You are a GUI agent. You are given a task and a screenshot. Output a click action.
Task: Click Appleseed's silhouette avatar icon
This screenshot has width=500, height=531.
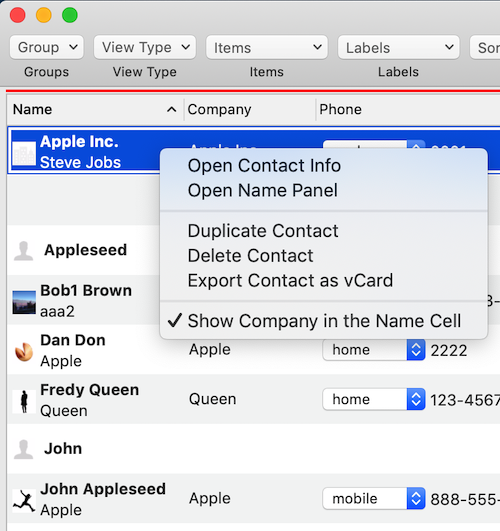click(23, 251)
